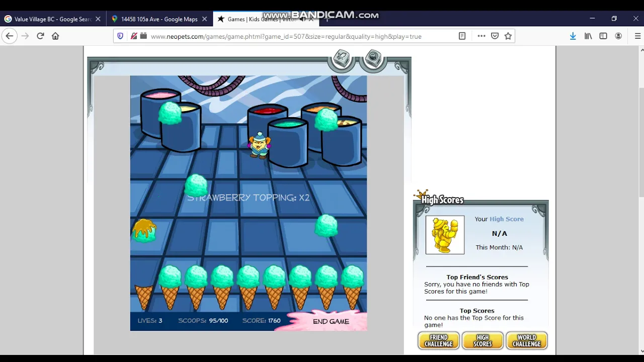Click the LIVES: 3 counter
Image resolution: width=644 pixels, height=362 pixels.
click(x=150, y=320)
